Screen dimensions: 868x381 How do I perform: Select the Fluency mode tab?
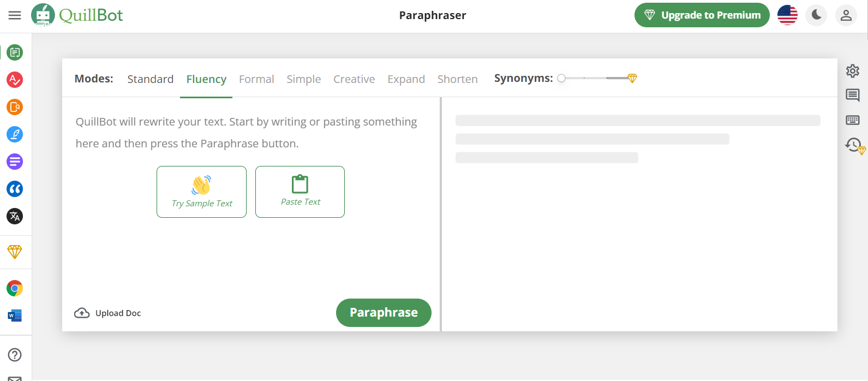pyautogui.click(x=206, y=79)
